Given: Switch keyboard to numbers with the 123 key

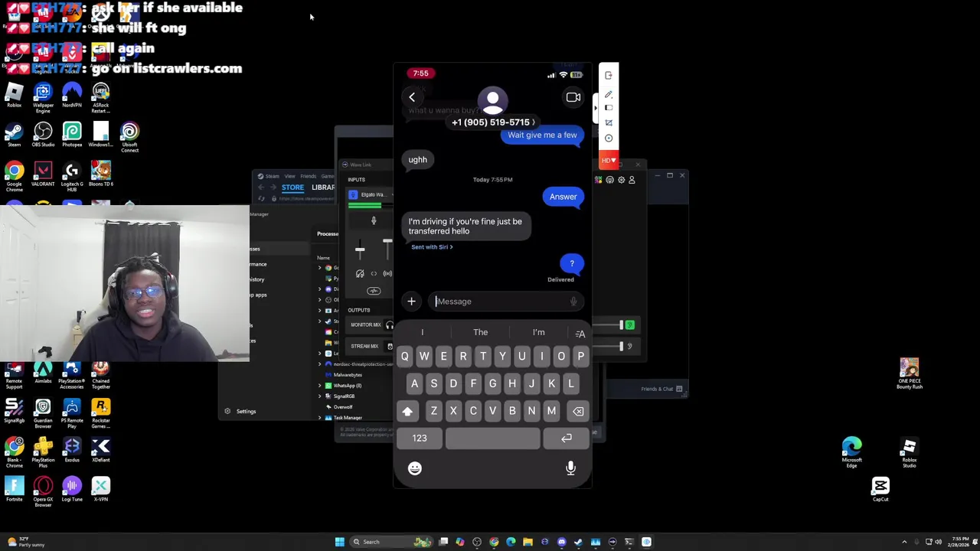Looking at the screenshot, I should 420,439.
